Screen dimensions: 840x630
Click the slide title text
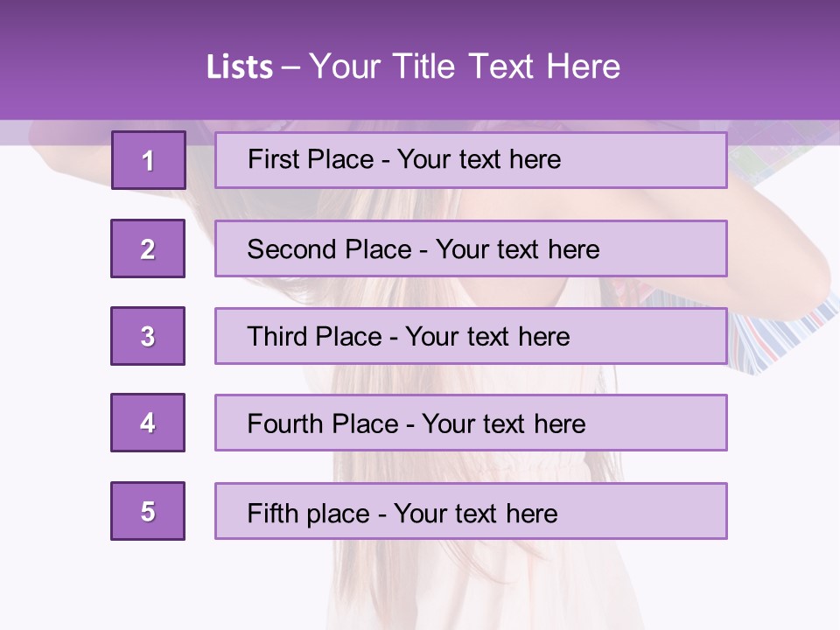coord(414,66)
